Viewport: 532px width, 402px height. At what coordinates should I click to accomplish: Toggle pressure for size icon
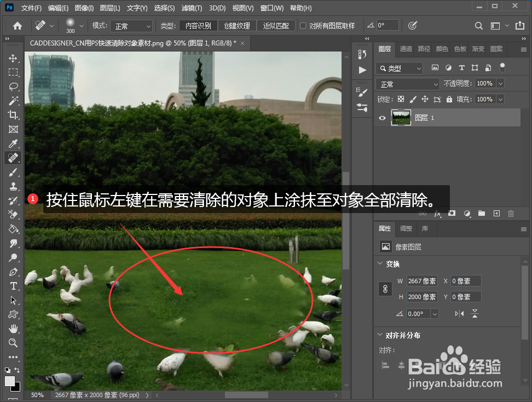412,26
